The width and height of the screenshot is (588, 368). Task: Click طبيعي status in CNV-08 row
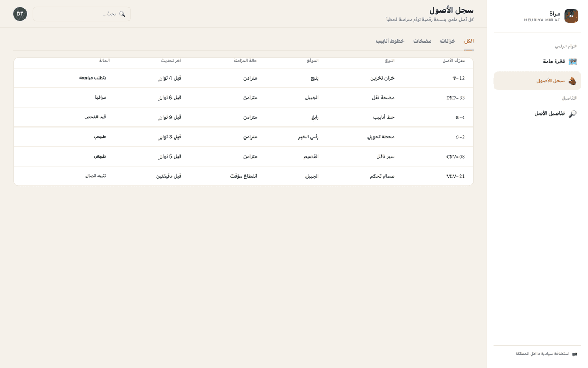click(100, 156)
